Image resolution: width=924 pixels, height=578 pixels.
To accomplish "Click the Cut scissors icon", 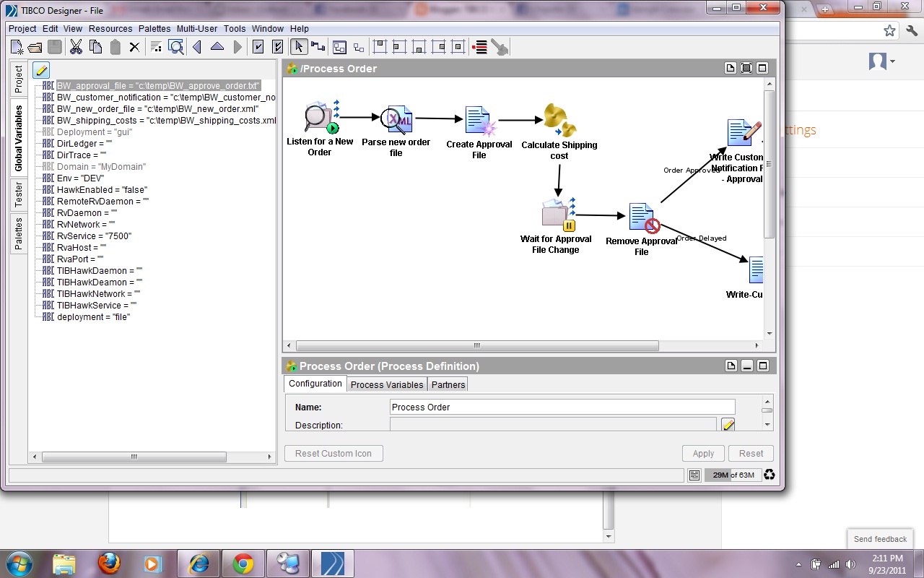I will tap(76, 47).
